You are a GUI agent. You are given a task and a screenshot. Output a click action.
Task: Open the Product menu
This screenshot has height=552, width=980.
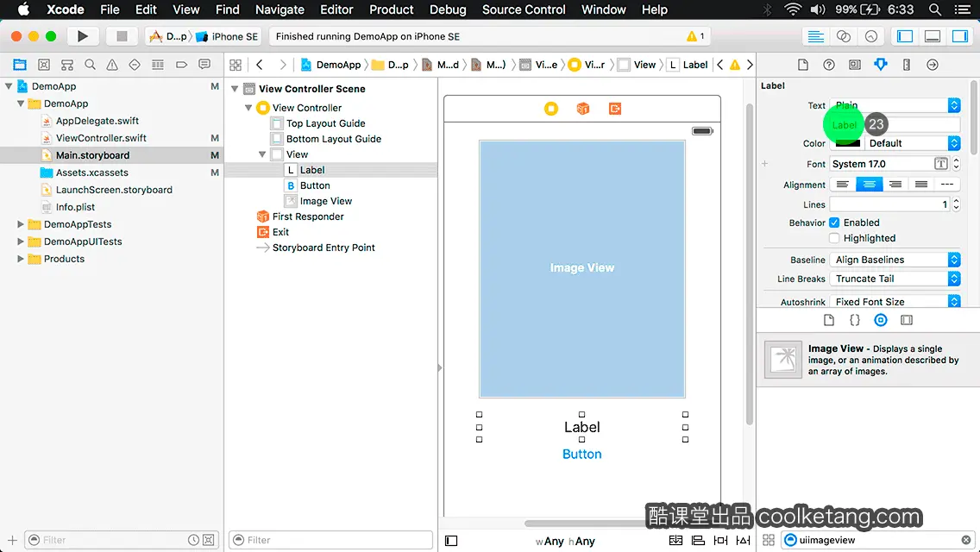tap(392, 9)
